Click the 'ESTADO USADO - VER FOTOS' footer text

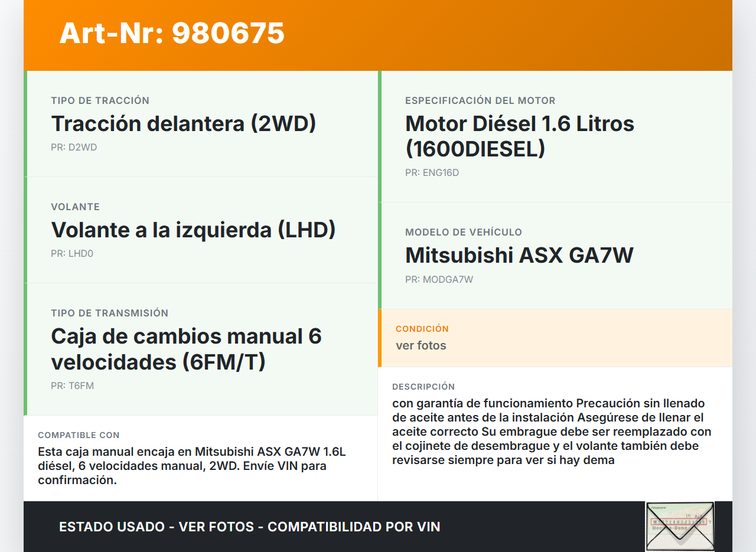[250, 527]
